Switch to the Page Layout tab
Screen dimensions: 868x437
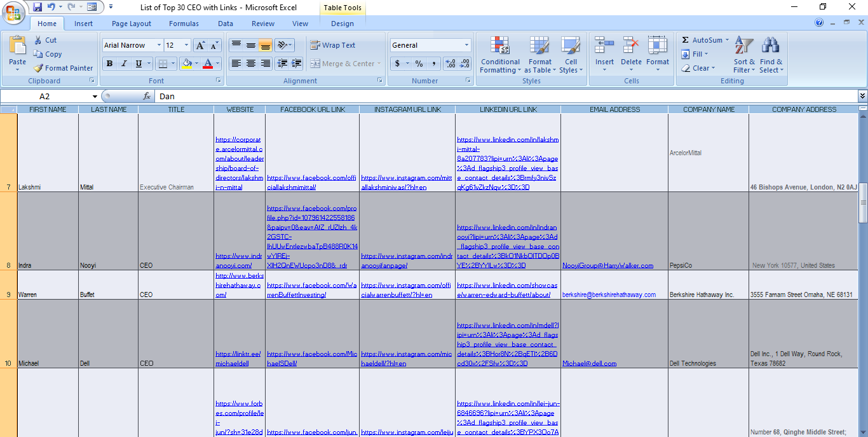[x=132, y=24]
